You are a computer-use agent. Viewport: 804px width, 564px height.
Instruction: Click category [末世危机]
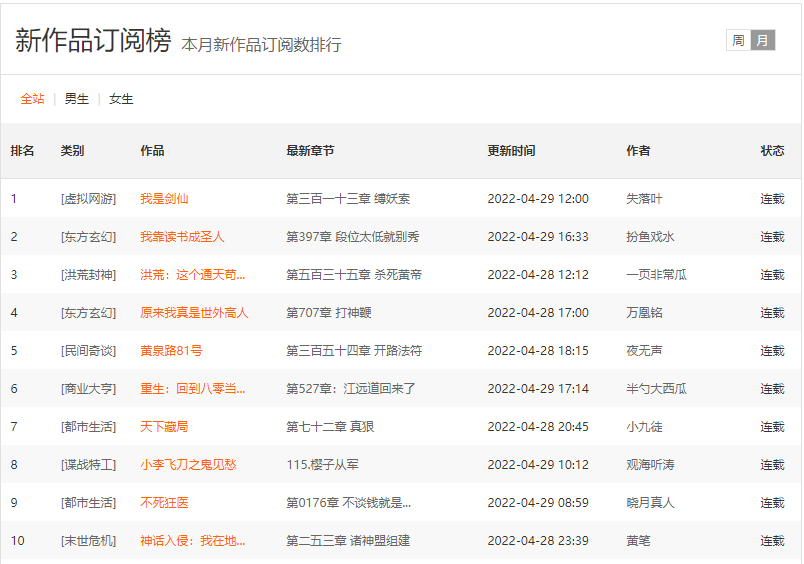88,540
